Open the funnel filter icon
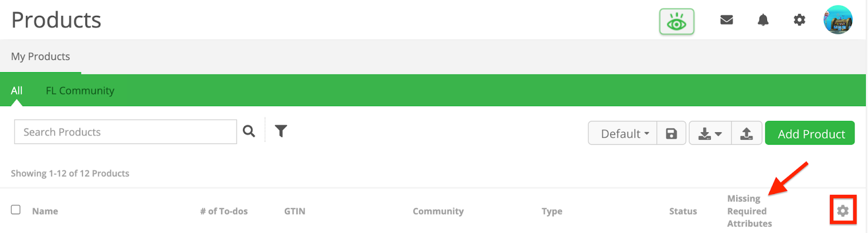The image size is (868, 233). [280, 131]
